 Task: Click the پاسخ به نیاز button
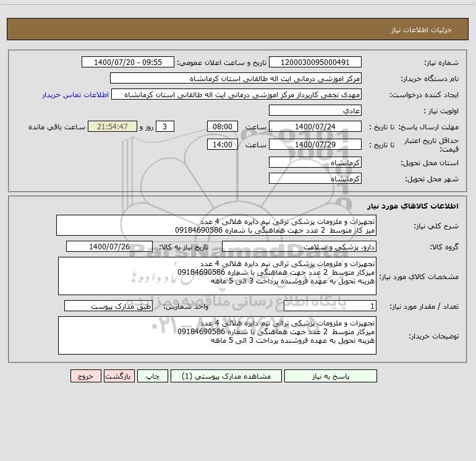click(x=331, y=376)
